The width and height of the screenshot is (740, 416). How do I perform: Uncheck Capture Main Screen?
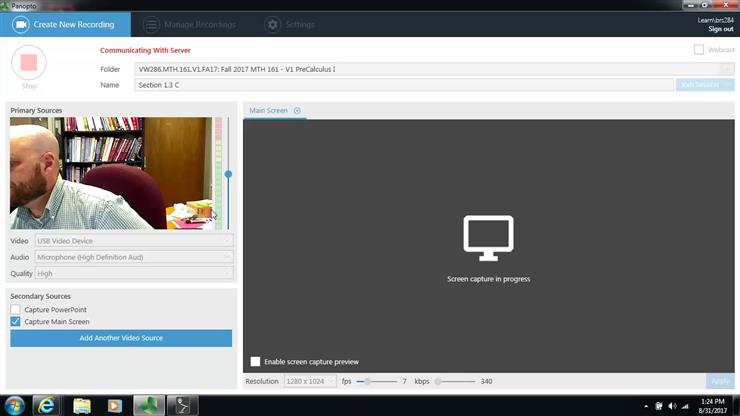pos(16,322)
